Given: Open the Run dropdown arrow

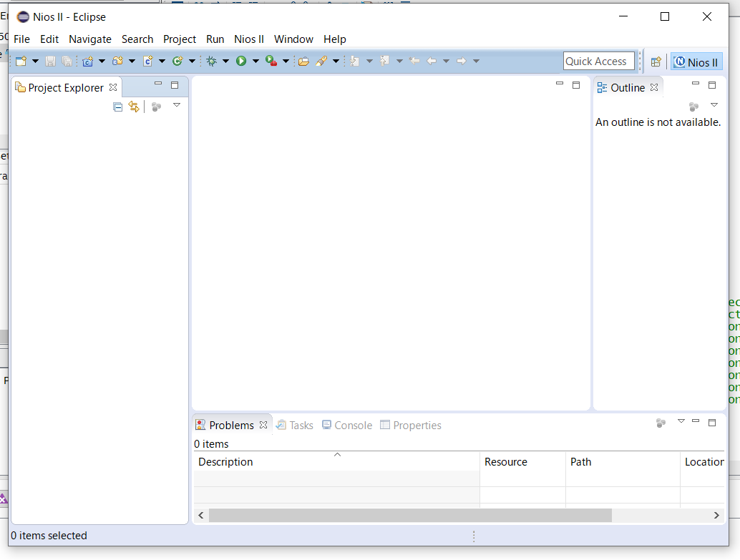Looking at the screenshot, I should tap(255, 61).
